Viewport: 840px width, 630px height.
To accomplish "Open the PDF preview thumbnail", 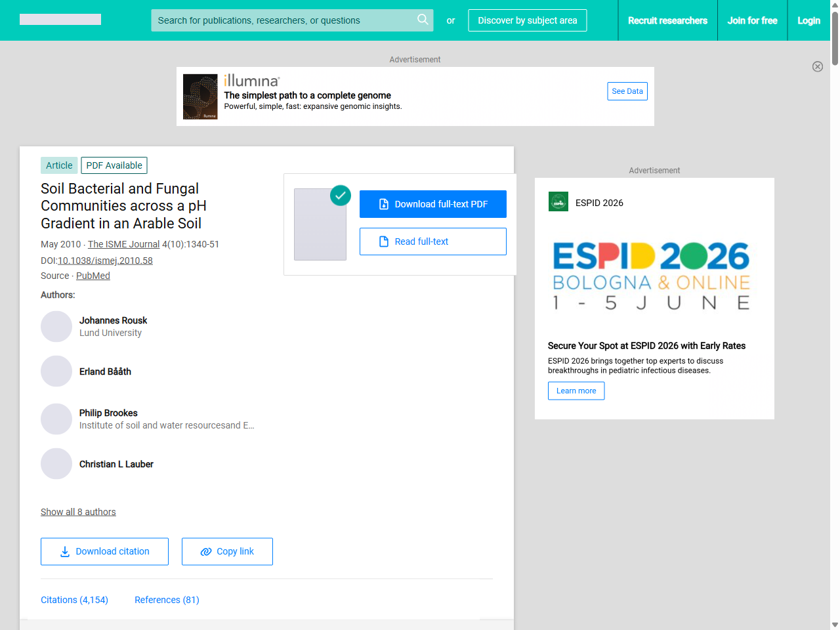I will [x=320, y=224].
